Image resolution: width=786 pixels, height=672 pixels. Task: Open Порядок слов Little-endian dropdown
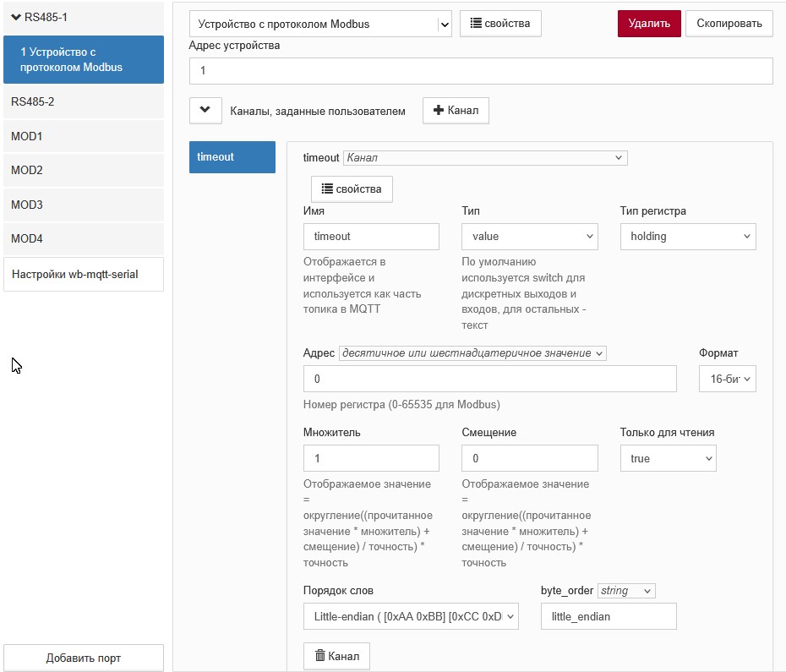tap(411, 616)
